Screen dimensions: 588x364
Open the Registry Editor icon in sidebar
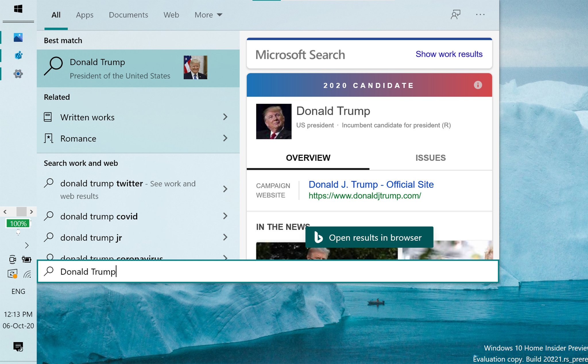point(18,55)
